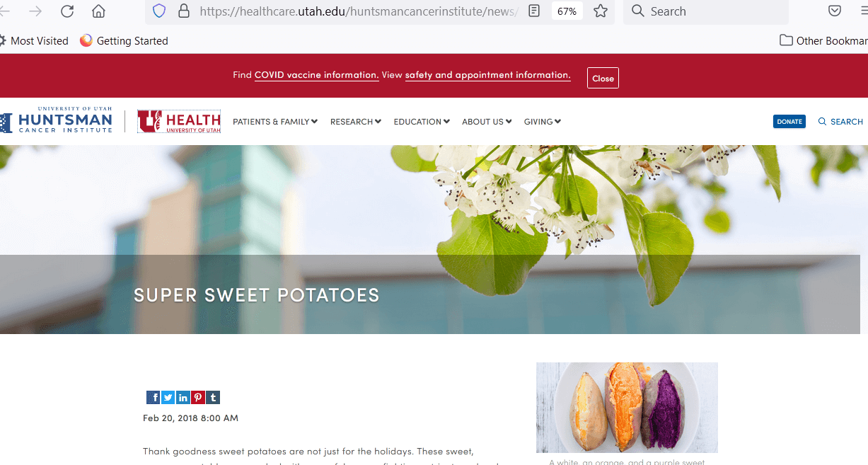
Task: Open the tracking protection shield icon
Action: (159, 11)
